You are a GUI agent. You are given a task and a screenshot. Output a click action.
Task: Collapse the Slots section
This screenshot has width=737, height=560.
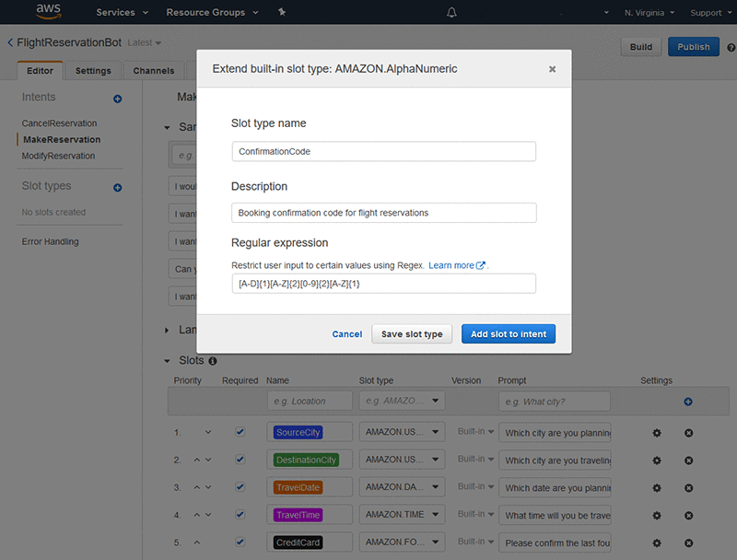click(167, 361)
